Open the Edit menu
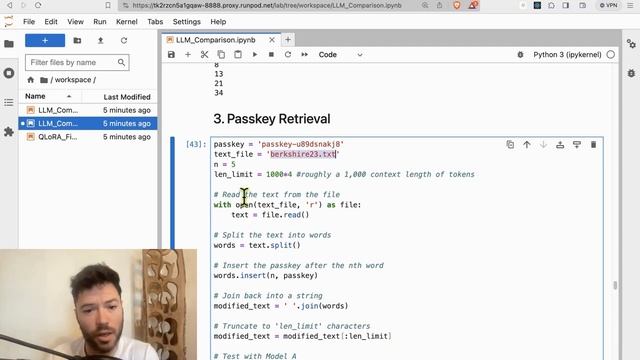This screenshot has width=640, height=360. pos(51,22)
